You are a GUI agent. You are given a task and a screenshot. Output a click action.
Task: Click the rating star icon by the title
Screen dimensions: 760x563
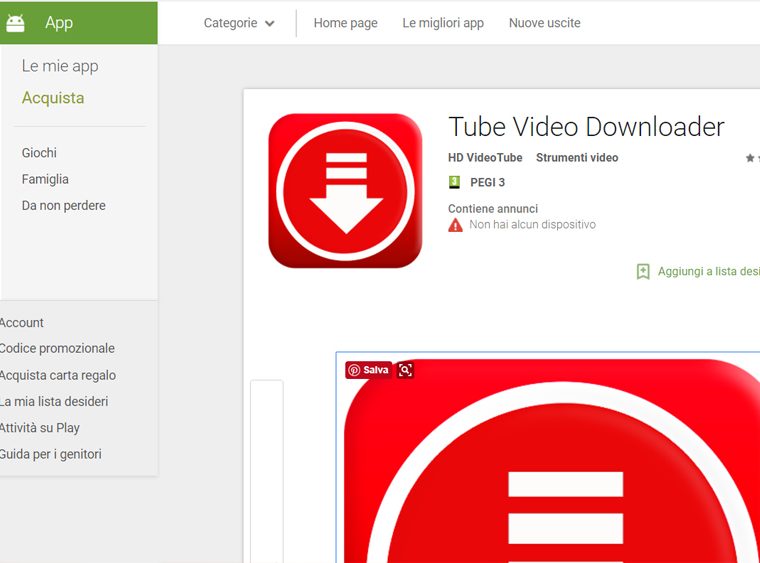coord(750,157)
